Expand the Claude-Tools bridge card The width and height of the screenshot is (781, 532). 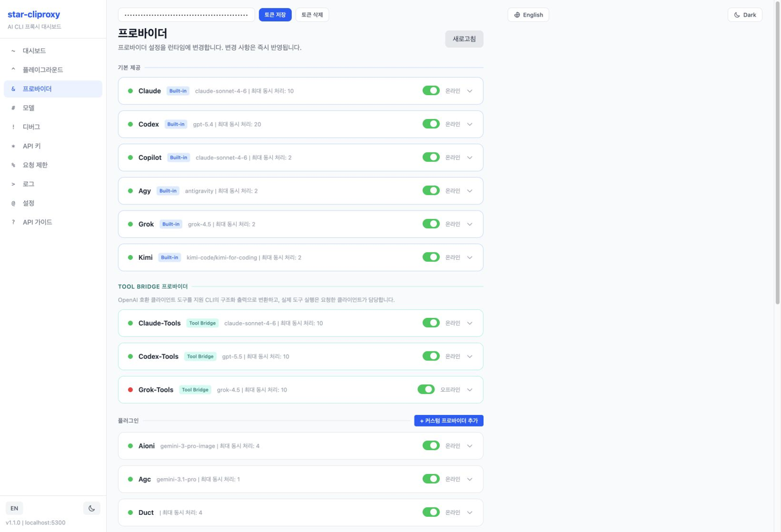pyautogui.click(x=470, y=323)
